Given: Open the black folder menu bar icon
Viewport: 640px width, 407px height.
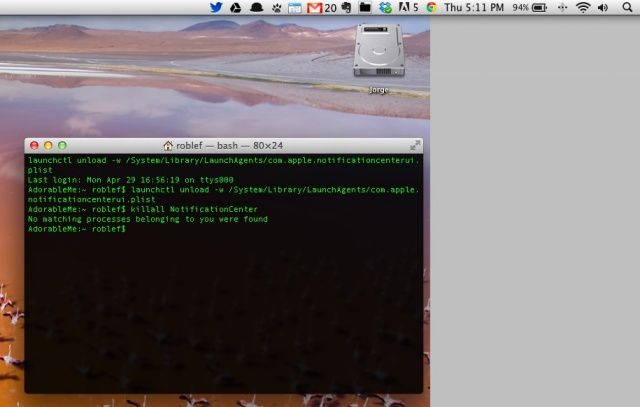Looking at the screenshot, I should click(365, 7).
